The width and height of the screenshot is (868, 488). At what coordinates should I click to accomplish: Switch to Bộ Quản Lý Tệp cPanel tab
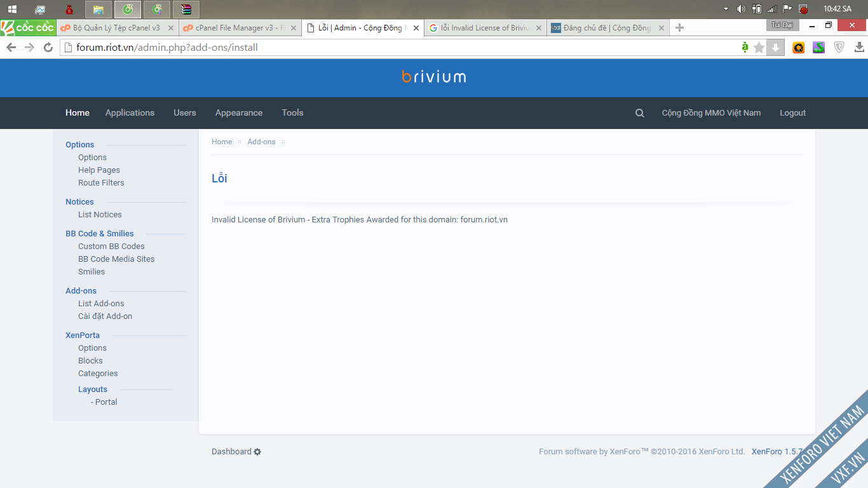(117, 28)
